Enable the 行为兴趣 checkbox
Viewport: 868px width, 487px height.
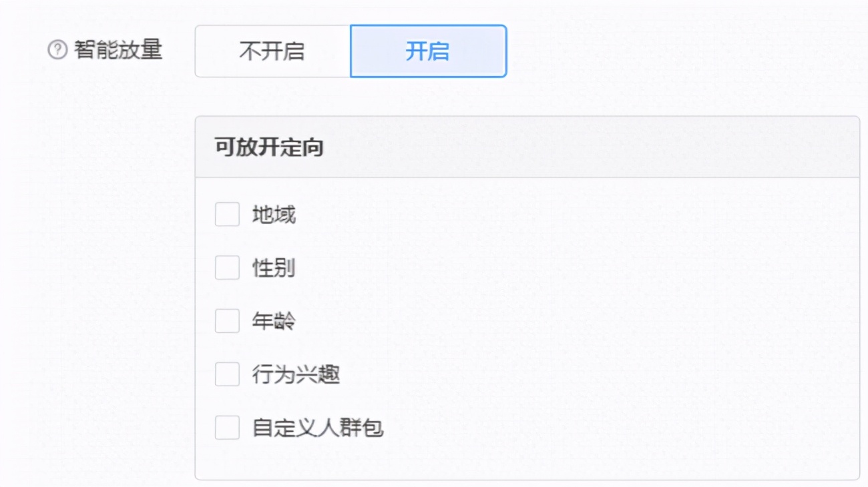point(226,374)
